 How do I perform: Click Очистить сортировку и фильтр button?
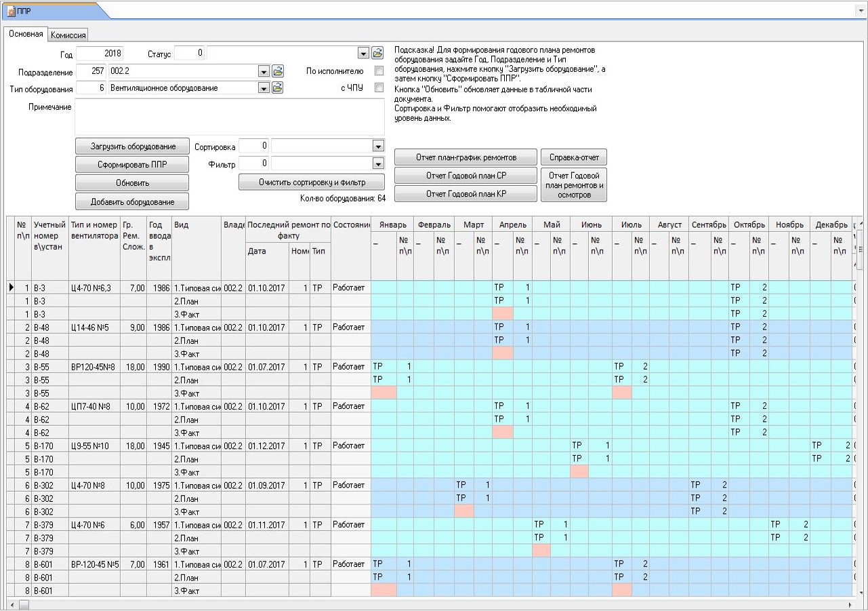tap(312, 182)
